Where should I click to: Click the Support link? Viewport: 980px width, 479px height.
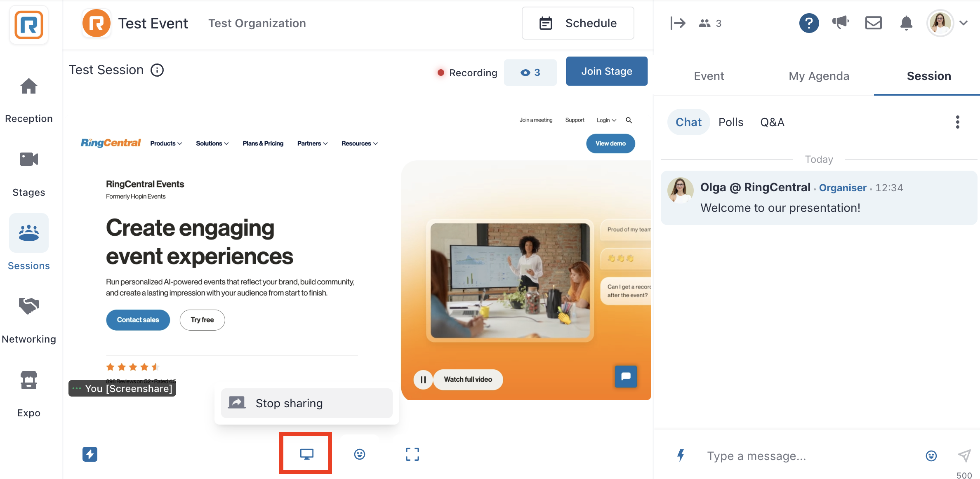click(575, 120)
